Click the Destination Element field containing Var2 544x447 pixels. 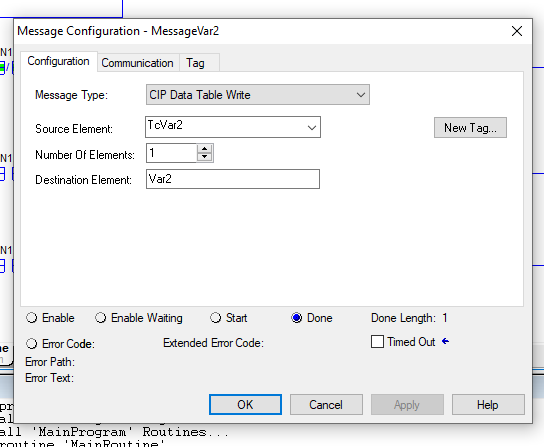[x=233, y=179]
